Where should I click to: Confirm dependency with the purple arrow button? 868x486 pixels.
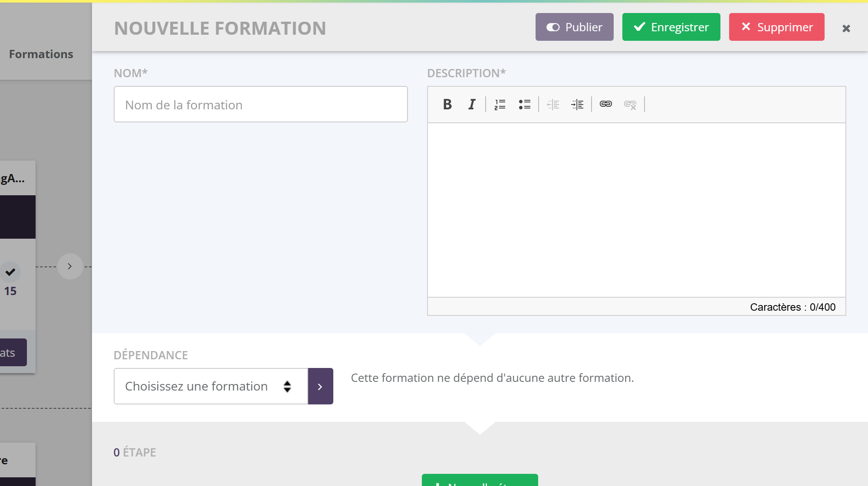click(320, 386)
